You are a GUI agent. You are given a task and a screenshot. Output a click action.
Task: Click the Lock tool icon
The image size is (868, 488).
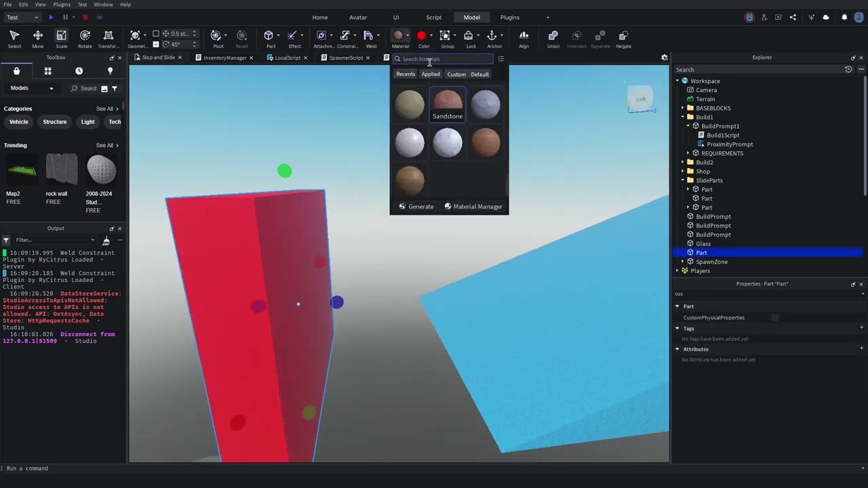(x=468, y=35)
